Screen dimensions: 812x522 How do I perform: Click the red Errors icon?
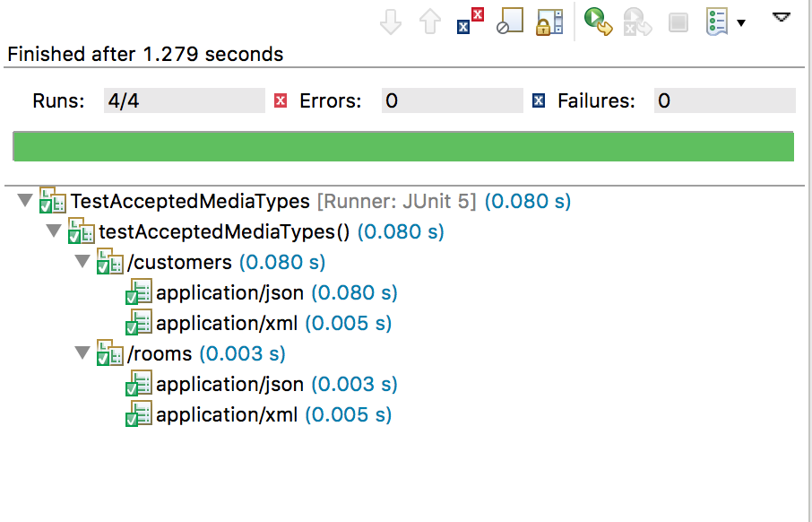click(281, 100)
